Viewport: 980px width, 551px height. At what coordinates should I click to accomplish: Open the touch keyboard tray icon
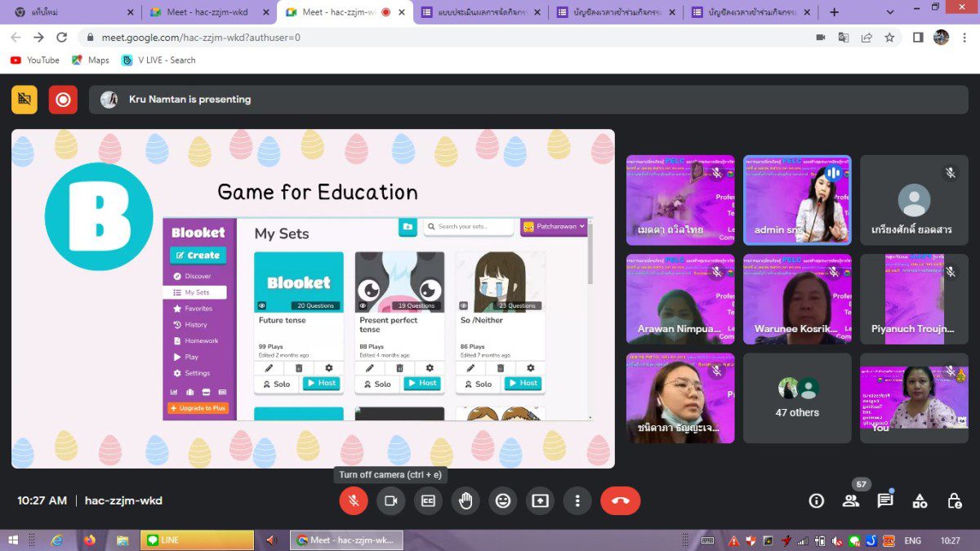tap(707, 540)
